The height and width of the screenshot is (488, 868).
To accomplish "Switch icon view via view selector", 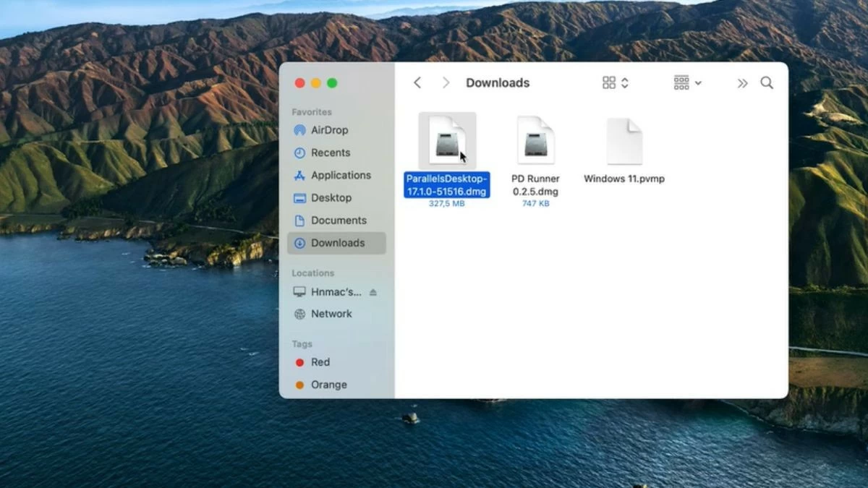I will [x=616, y=83].
